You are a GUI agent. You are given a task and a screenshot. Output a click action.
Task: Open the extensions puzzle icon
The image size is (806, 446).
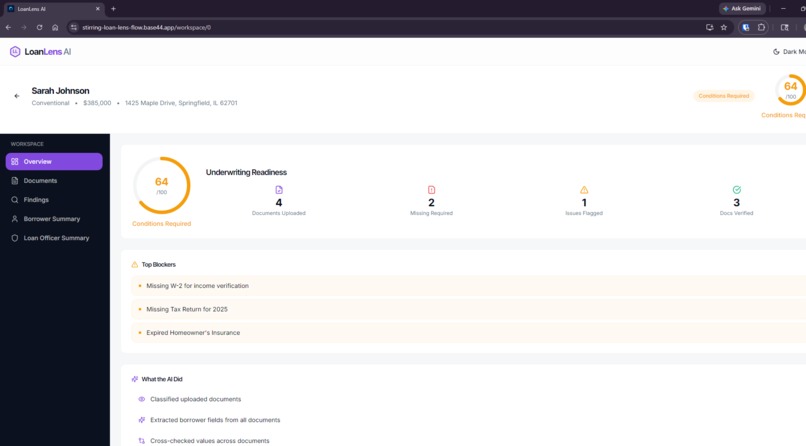point(761,27)
